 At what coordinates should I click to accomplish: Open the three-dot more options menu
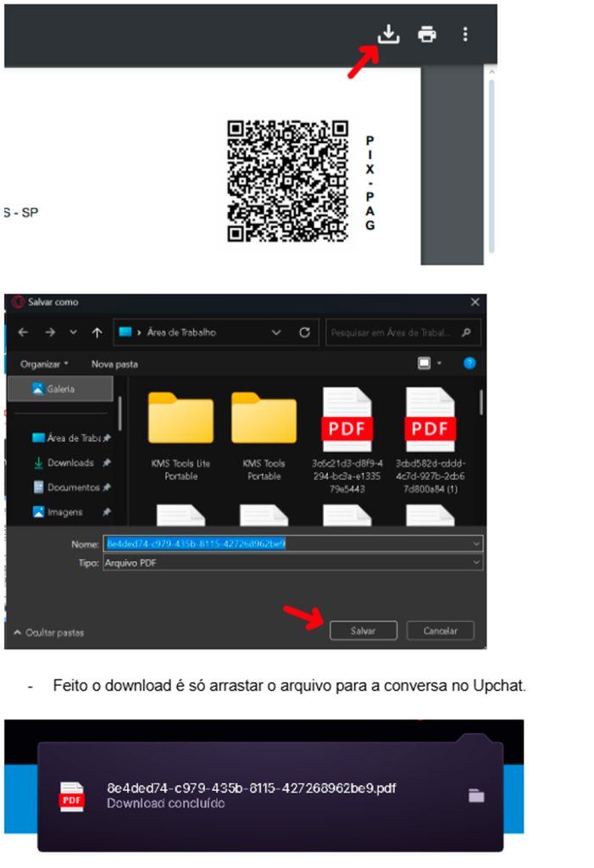(x=464, y=34)
